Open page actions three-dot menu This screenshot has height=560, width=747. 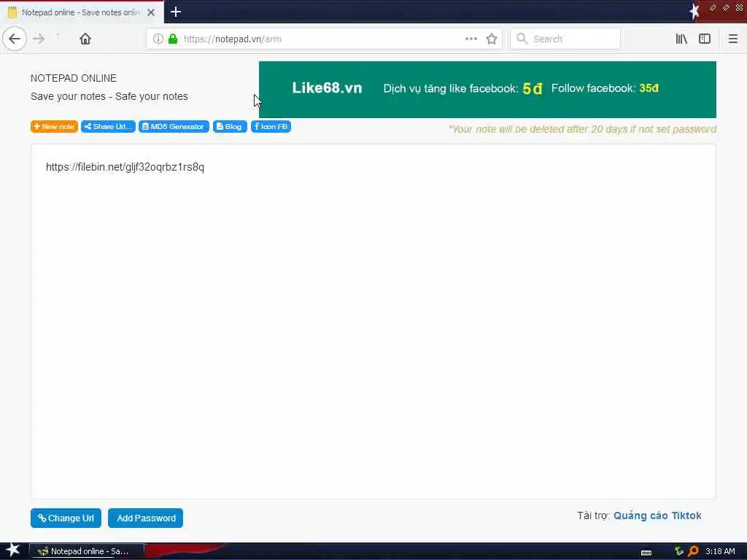tap(471, 39)
